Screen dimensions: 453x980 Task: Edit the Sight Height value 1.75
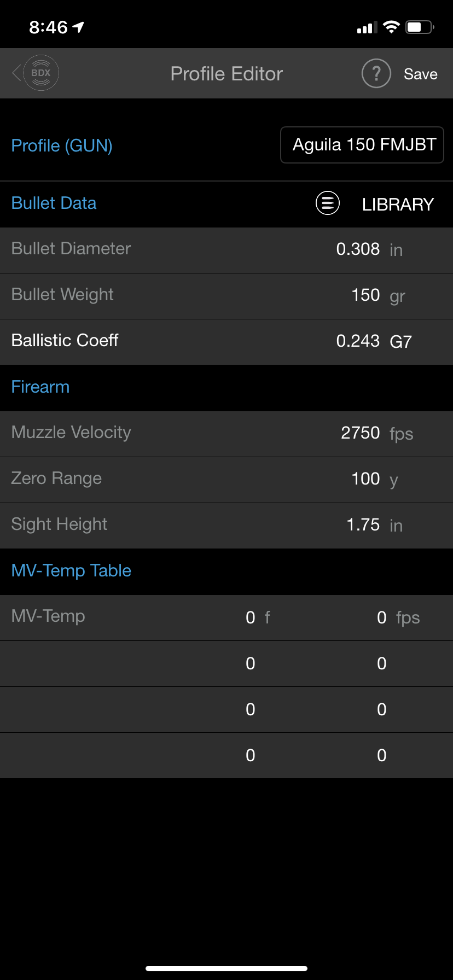coord(363,524)
